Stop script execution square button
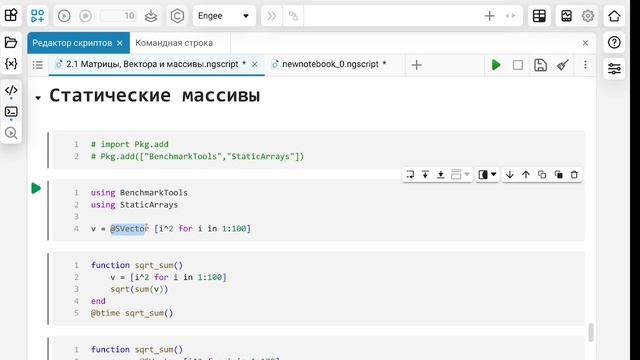The height and width of the screenshot is (360, 640). click(518, 65)
